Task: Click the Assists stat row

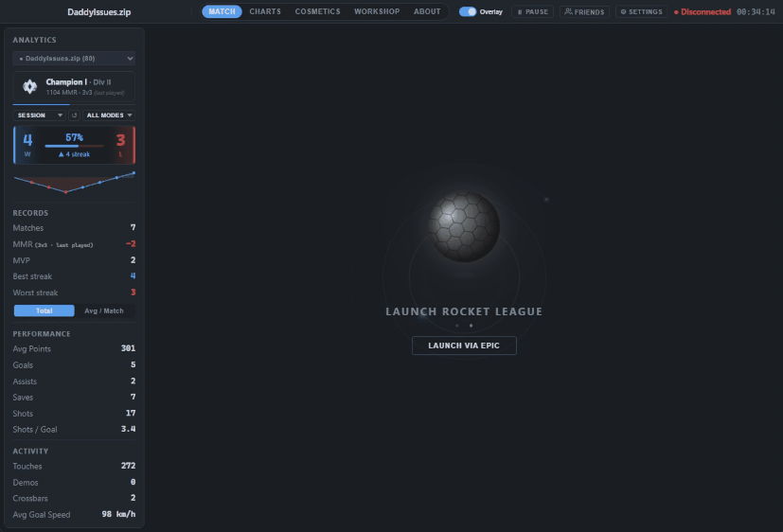Action: [74, 381]
